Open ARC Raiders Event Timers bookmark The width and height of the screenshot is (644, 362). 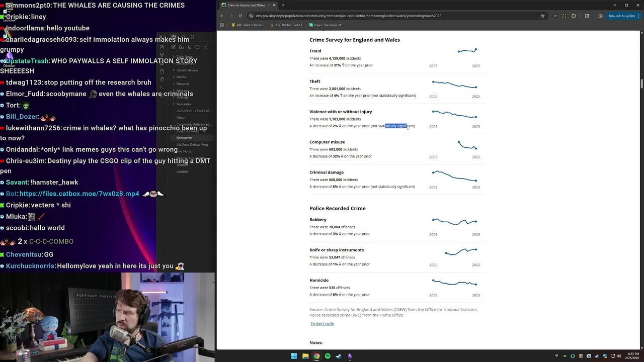pyautogui.click(x=287, y=25)
